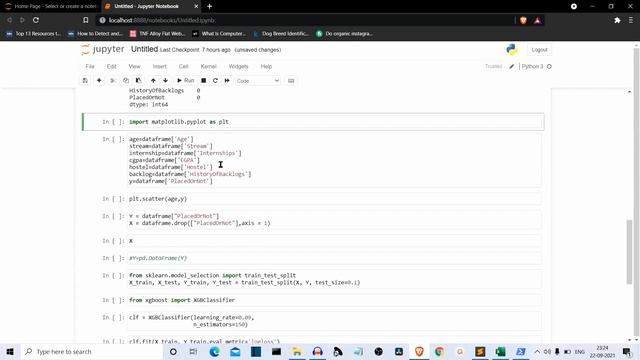
Task: Open the View menu
Action: [134, 67]
